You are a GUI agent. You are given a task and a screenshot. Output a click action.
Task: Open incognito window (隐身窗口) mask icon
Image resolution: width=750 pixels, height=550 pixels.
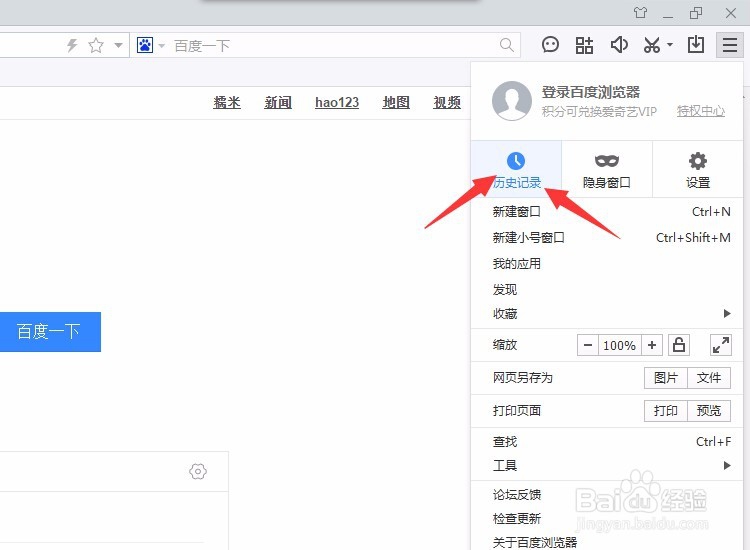(607, 161)
